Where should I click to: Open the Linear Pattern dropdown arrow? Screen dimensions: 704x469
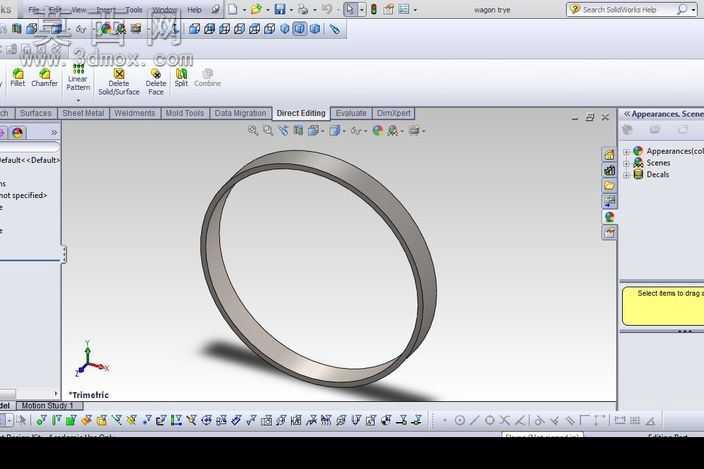[78, 100]
